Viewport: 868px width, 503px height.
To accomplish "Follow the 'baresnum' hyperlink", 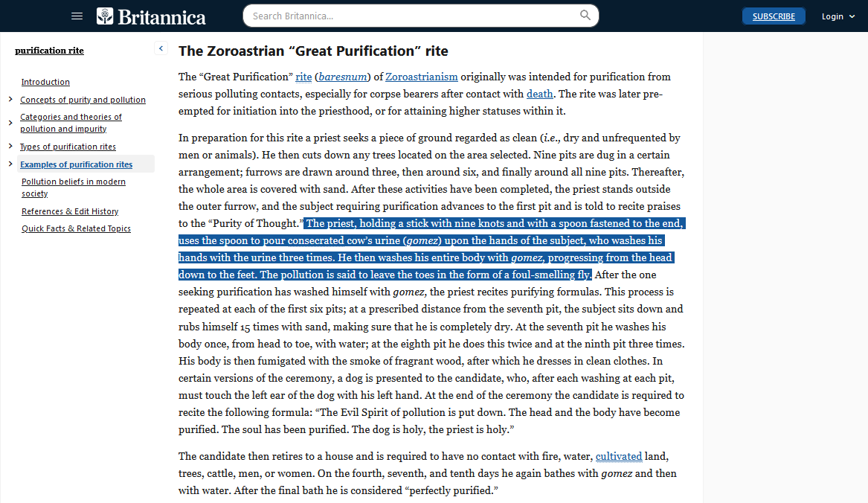I will (x=343, y=77).
